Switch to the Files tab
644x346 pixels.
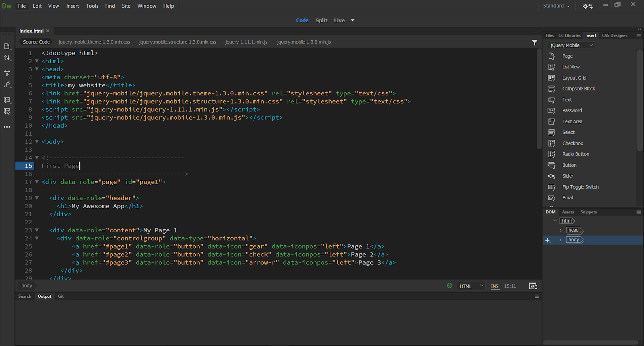549,36
